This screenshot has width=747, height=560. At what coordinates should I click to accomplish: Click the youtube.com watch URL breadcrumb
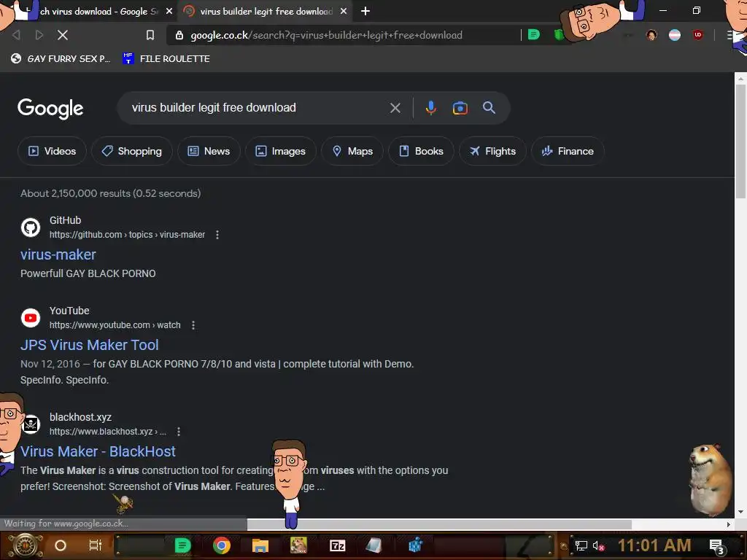tap(115, 325)
